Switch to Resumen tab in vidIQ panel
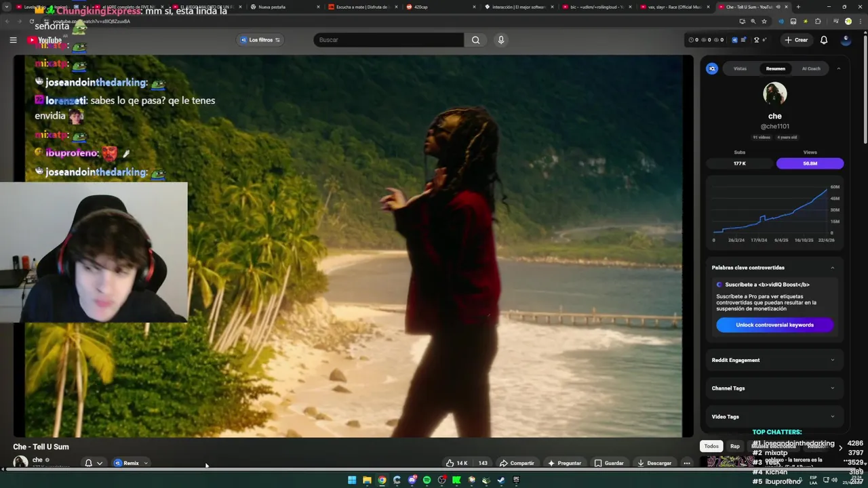The height and width of the screenshot is (488, 868). click(775, 68)
